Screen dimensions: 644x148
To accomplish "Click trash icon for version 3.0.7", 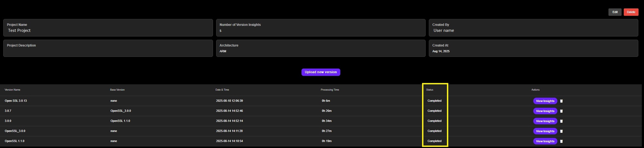I will tap(561, 111).
